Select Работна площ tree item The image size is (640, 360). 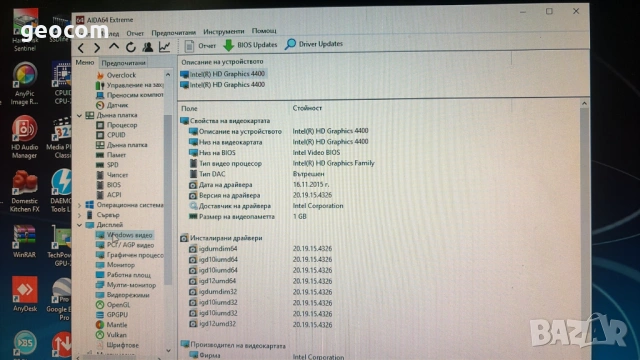coord(123,275)
